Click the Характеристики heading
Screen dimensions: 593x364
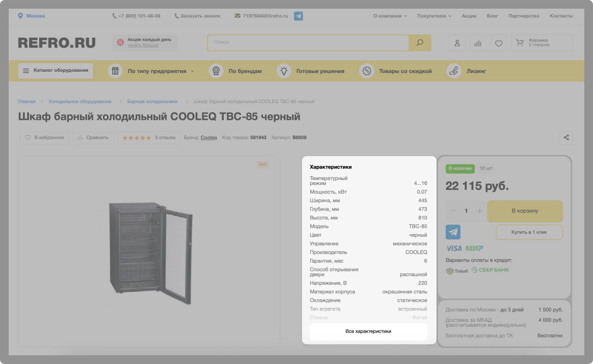[x=331, y=167]
